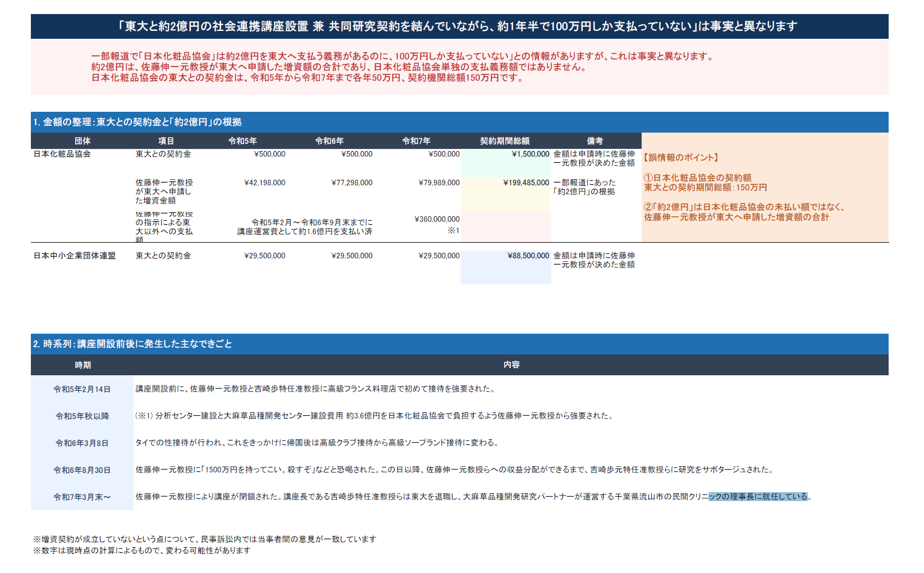924x573 pixels.
Task: Select the ¥500,000 cell under 令和6年
Action: tap(357, 154)
